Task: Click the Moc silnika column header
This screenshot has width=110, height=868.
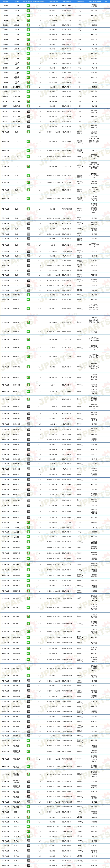Action: 67,1
